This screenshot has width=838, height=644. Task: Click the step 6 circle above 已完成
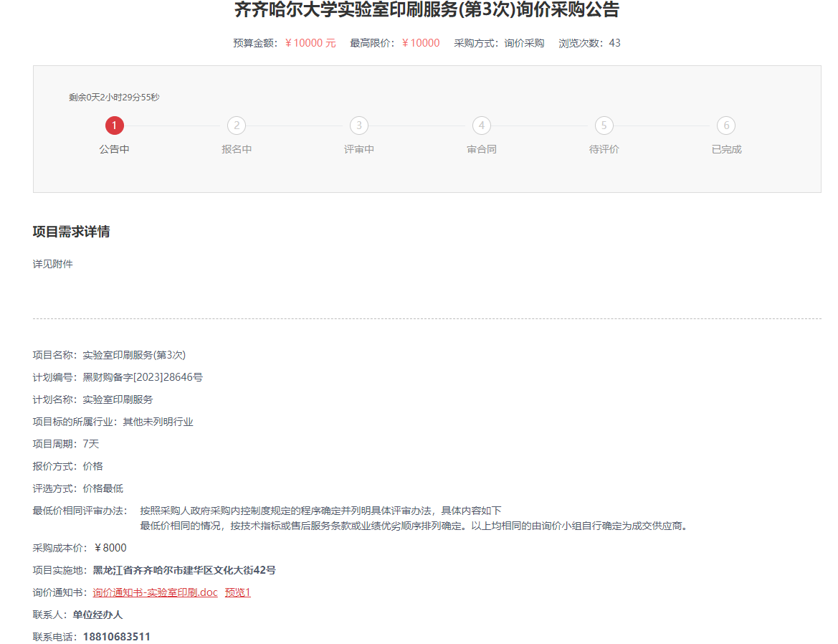pos(726,126)
